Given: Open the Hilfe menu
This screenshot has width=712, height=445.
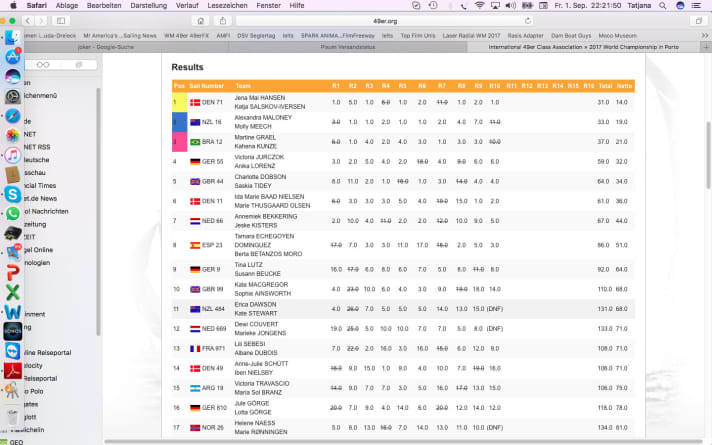Looking at the screenshot, I should point(297,5).
